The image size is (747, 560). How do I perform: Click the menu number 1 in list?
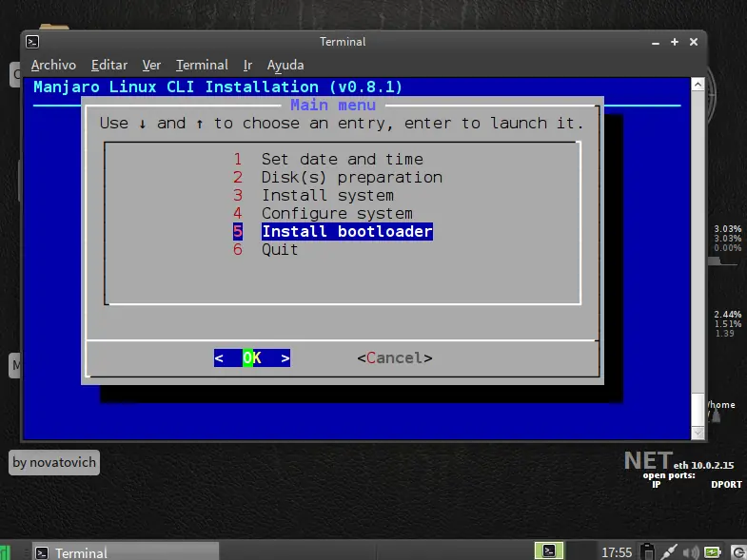(238, 159)
